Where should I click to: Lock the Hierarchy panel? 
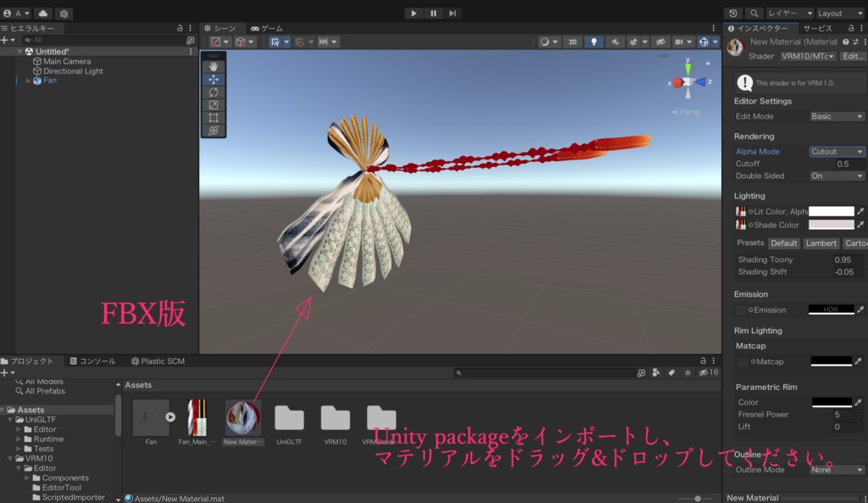(180, 28)
